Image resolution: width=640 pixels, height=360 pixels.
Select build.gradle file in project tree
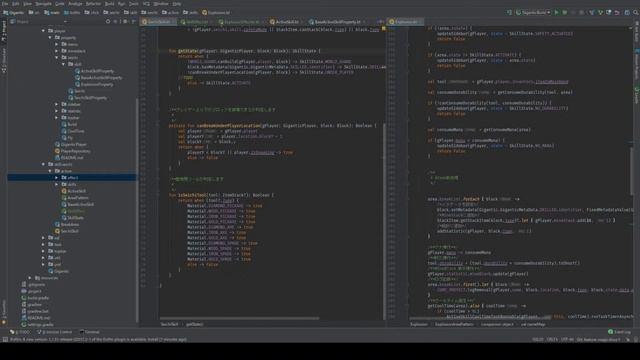click(35, 298)
